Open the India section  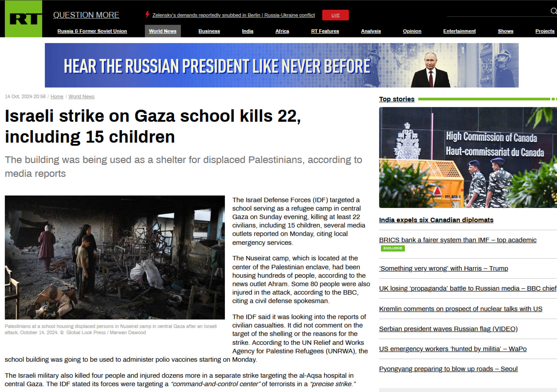pyautogui.click(x=248, y=31)
